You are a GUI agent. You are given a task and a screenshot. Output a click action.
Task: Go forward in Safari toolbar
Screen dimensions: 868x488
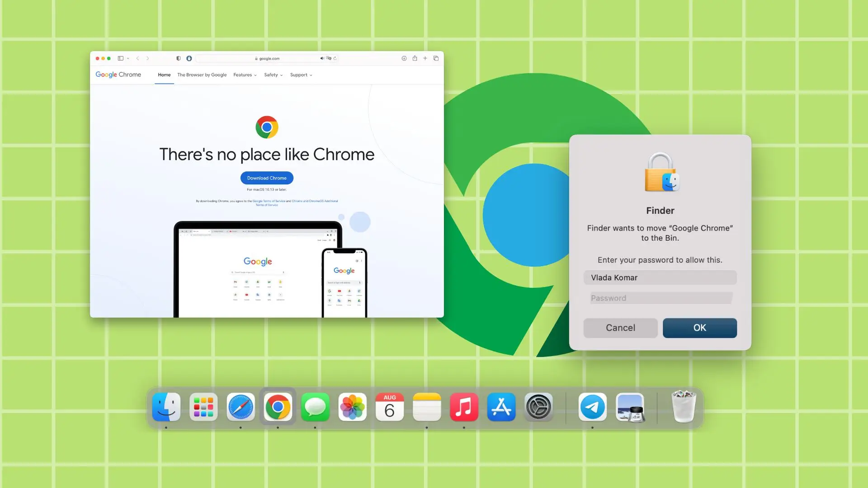[147, 58]
